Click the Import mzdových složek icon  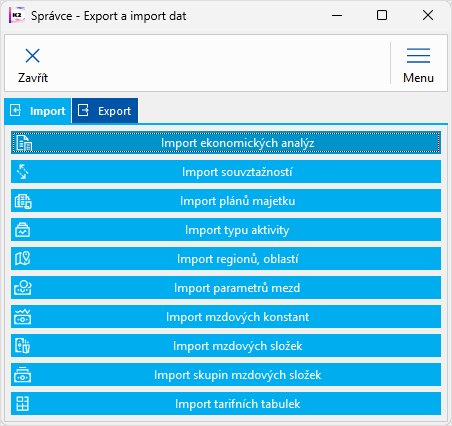pyautogui.click(x=22, y=346)
